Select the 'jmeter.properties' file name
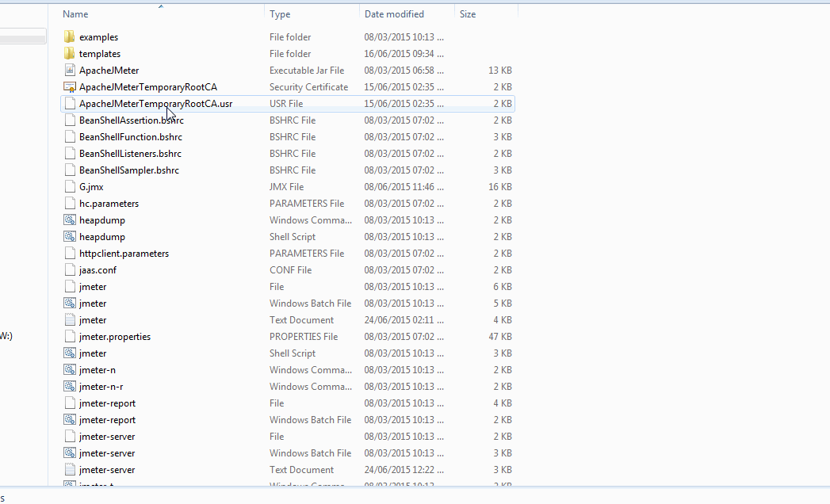830x504 pixels. (115, 337)
